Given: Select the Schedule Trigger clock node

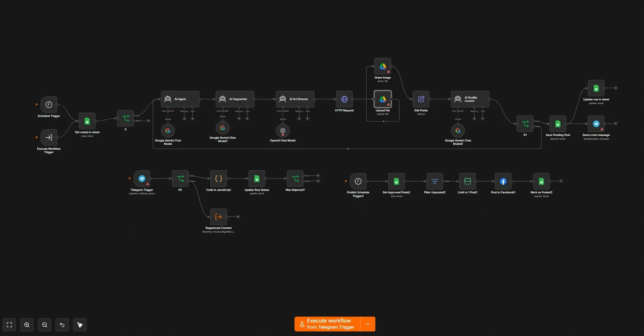Looking at the screenshot, I should pyautogui.click(x=49, y=104).
